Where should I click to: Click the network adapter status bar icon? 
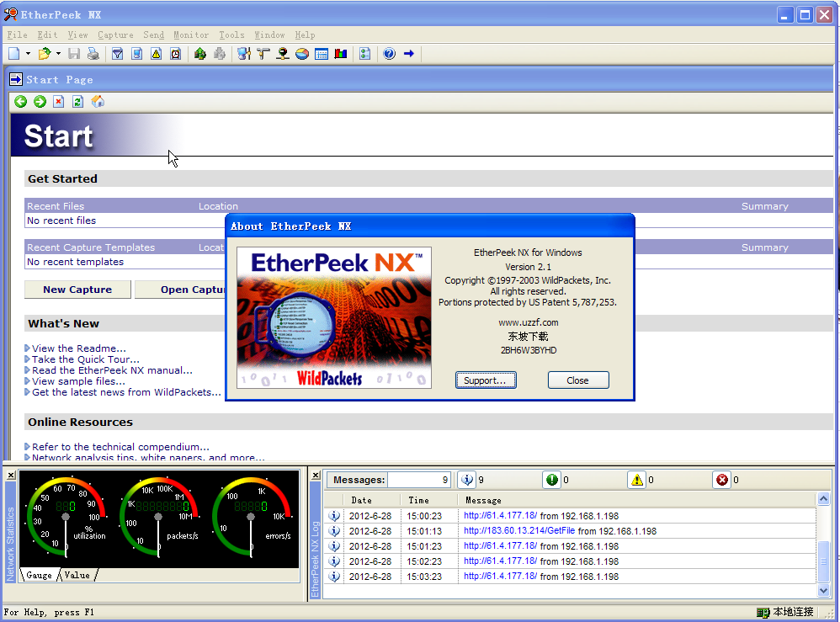point(763,613)
